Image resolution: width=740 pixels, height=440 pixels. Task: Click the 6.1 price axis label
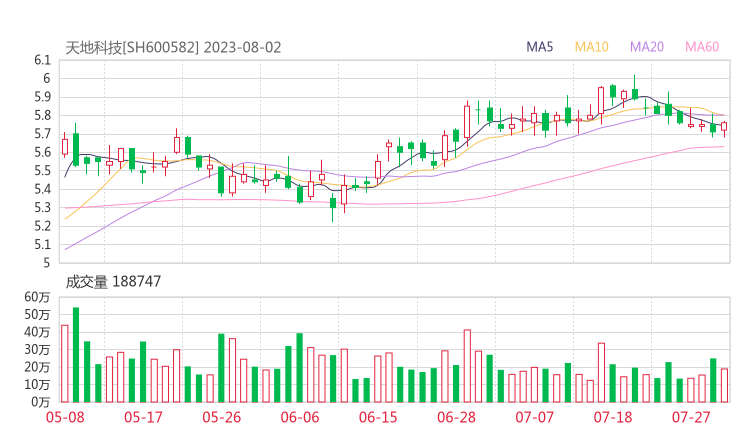coord(42,60)
